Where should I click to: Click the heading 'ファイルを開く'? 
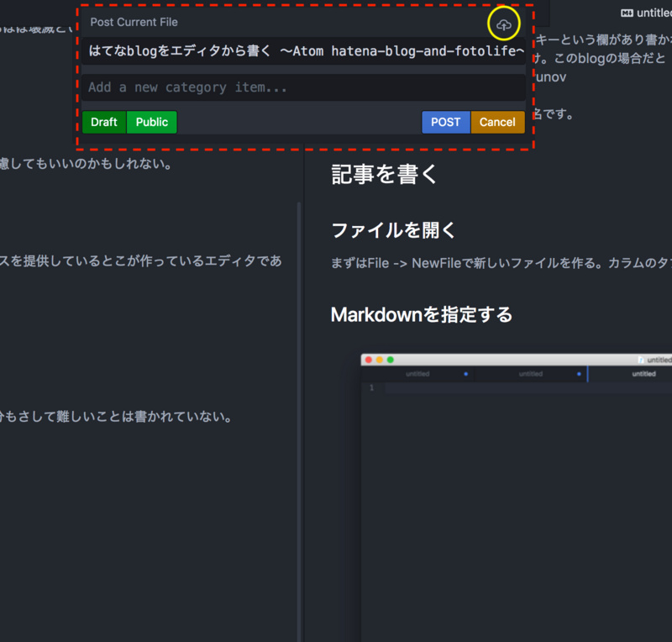(393, 230)
